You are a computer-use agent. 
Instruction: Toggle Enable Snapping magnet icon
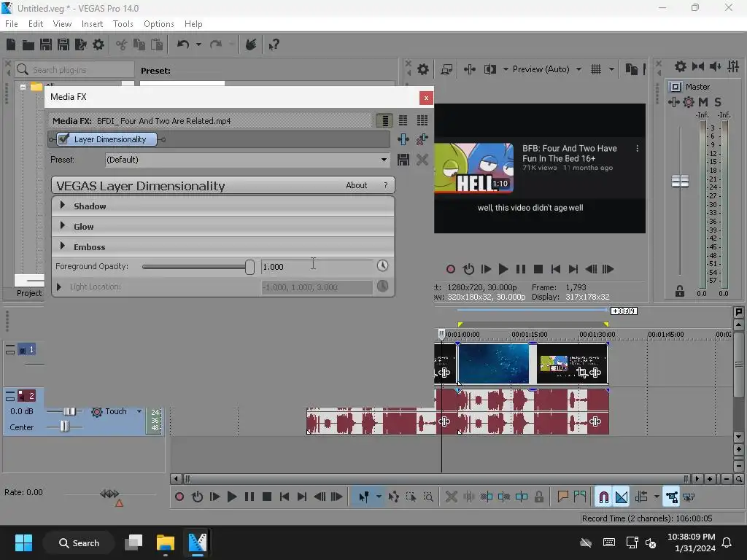click(x=603, y=497)
